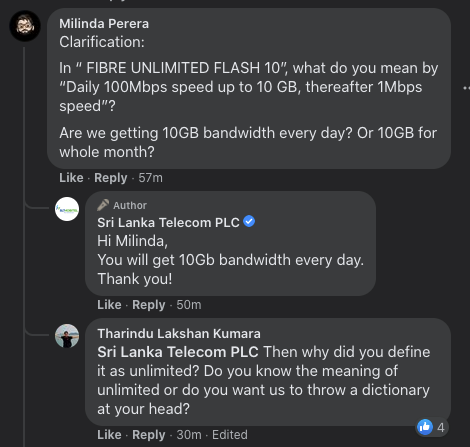This screenshot has width=470, height=447.
Task: Like Milinda Perera's comment
Action: (71, 178)
